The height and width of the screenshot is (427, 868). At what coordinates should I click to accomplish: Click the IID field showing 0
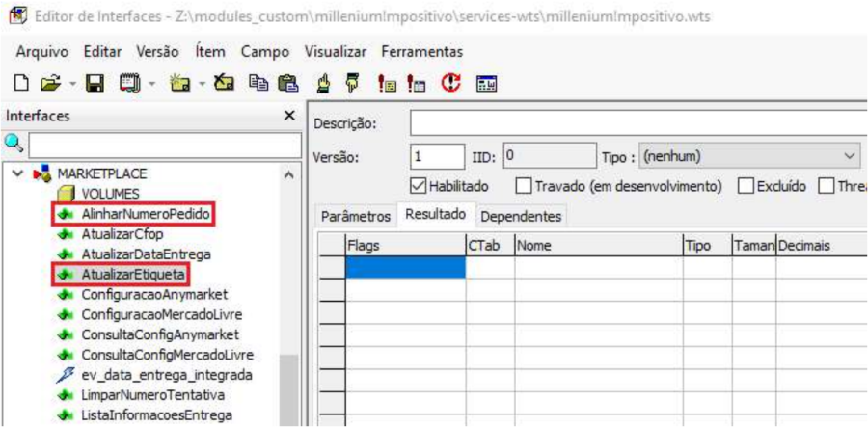point(549,156)
